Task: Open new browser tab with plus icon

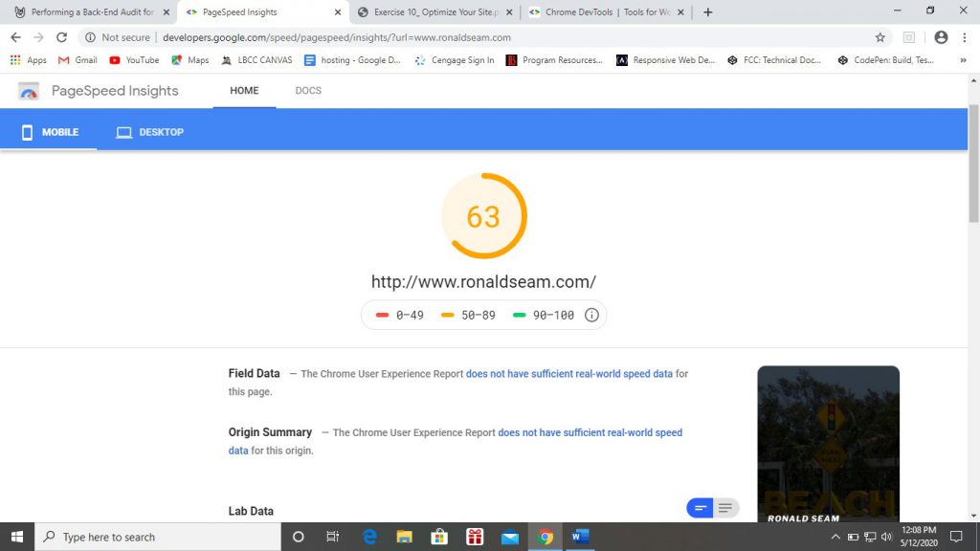Action: [x=708, y=12]
